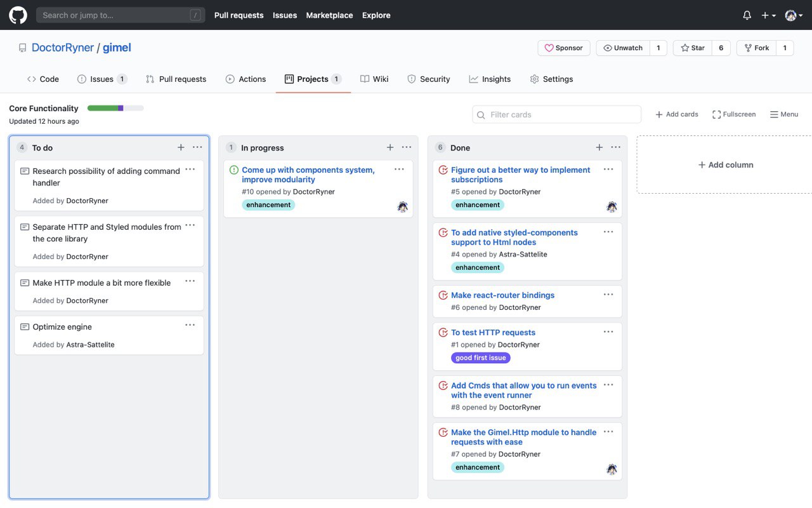Open options for styled-components support card
The width and height of the screenshot is (812, 508).
[x=608, y=231]
